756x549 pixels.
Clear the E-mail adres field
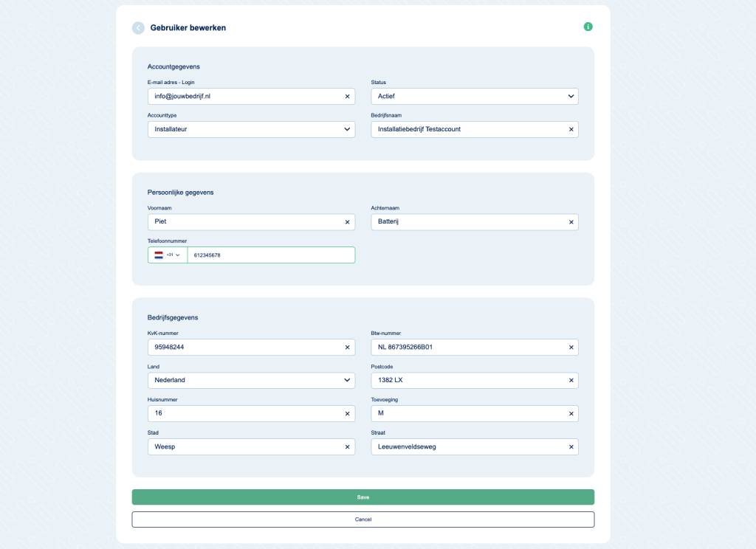[x=347, y=97]
